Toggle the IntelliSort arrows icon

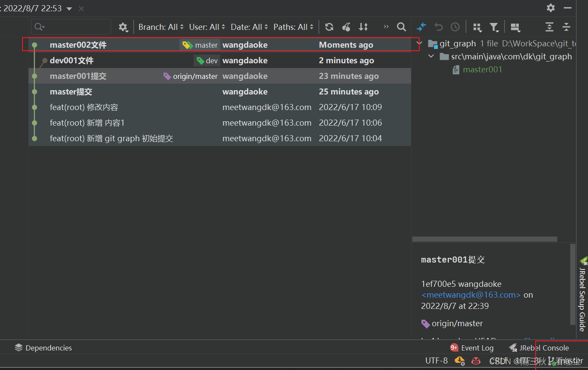(363, 27)
